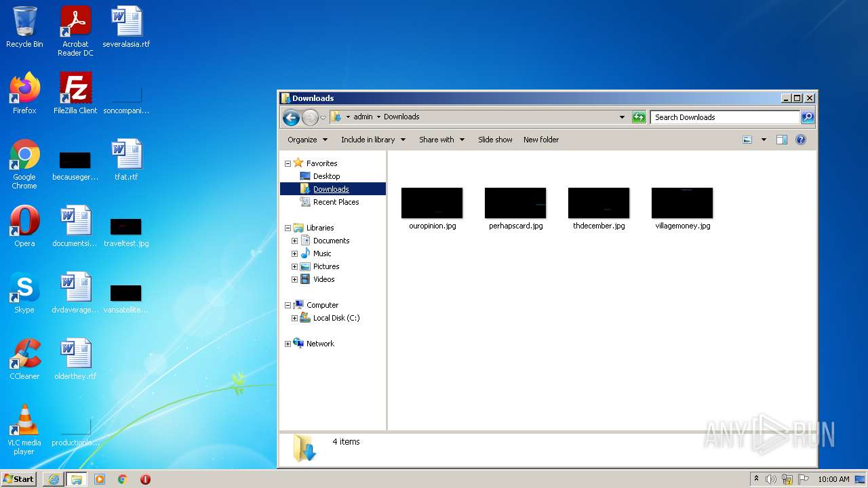Open the Recycle Bin desktop icon
This screenshot has height=488, width=868.
tap(24, 27)
